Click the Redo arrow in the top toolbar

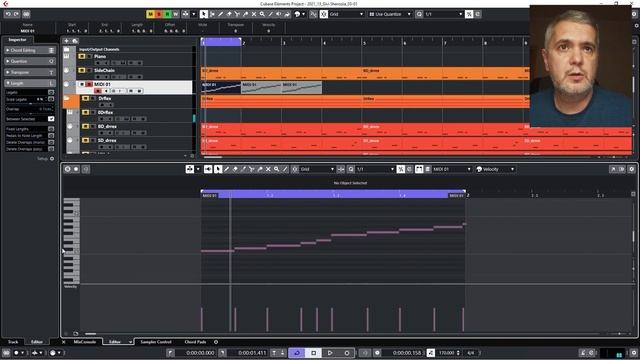click(16, 14)
